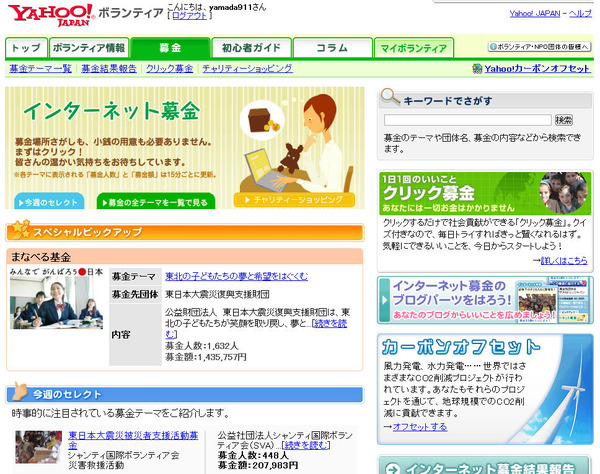
Task: Click the 募金額:207,983円 text
Action: pyautogui.click(x=258, y=465)
